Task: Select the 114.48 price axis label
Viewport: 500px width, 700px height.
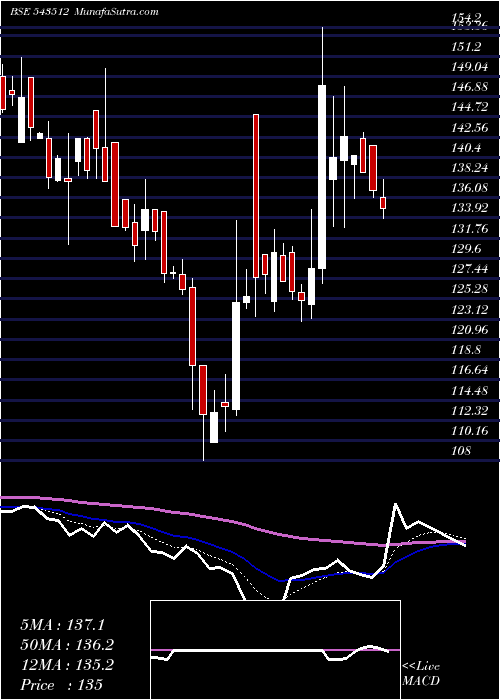Action: (x=470, y=391)
